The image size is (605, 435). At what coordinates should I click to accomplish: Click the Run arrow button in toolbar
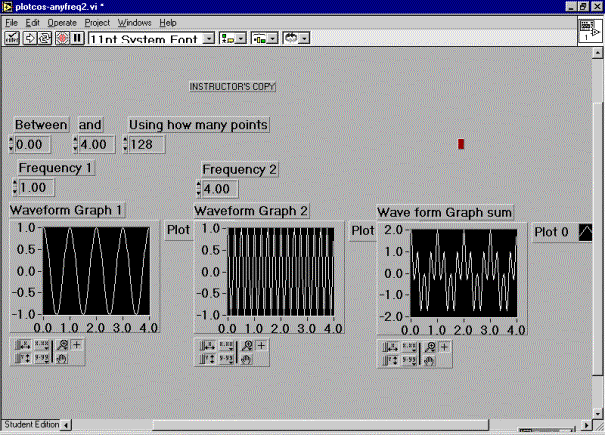click(x=29, y=38)
